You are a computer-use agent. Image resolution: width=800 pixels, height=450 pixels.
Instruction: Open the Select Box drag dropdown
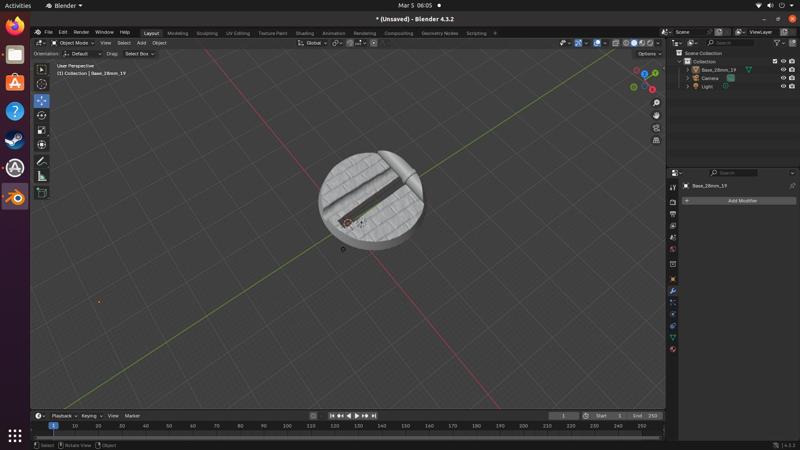pos(139,54)
